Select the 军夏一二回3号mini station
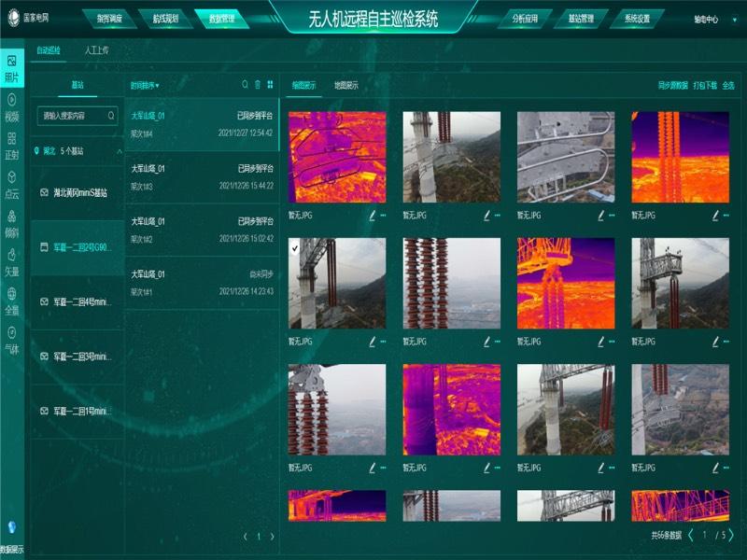The image size is (747, 560). click(x=78, y=357)
